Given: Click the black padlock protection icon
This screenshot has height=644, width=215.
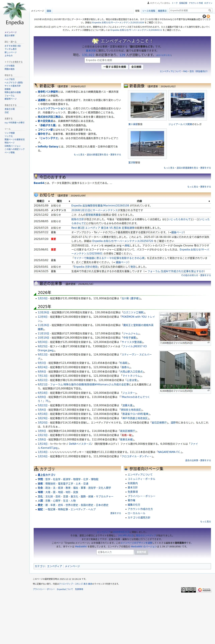Looking at the screenshot, I should click(204, 16).
